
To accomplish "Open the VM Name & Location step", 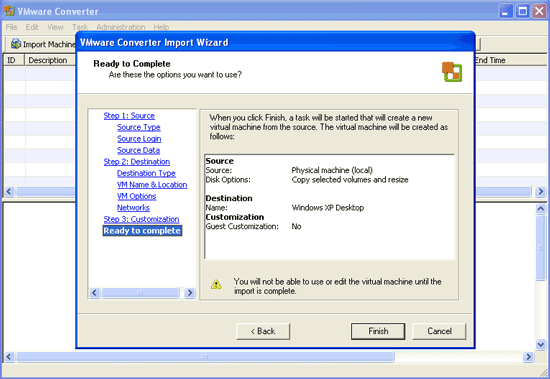I will tap(152, 185).
